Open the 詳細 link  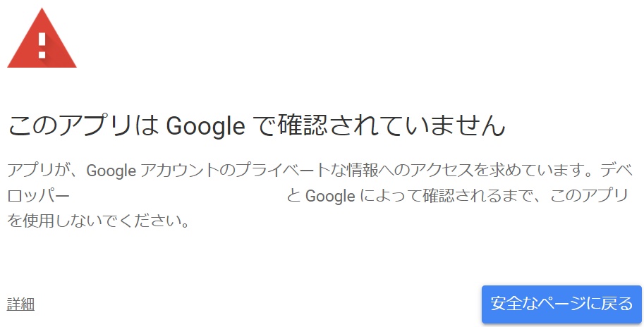(x=20, y=304)
